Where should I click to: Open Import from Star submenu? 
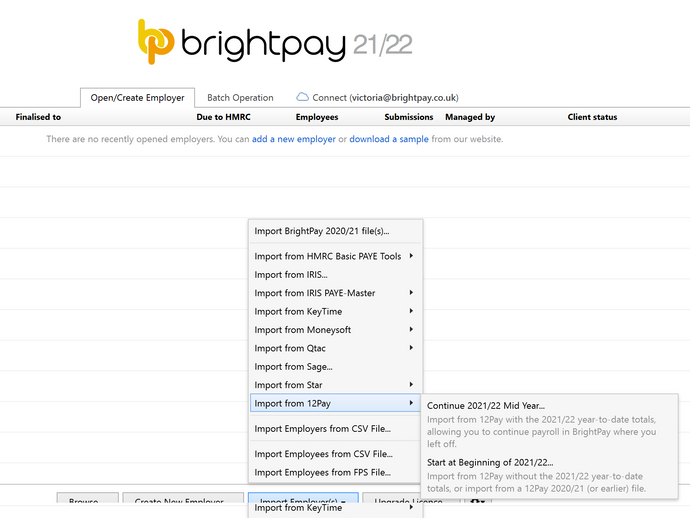335,385
